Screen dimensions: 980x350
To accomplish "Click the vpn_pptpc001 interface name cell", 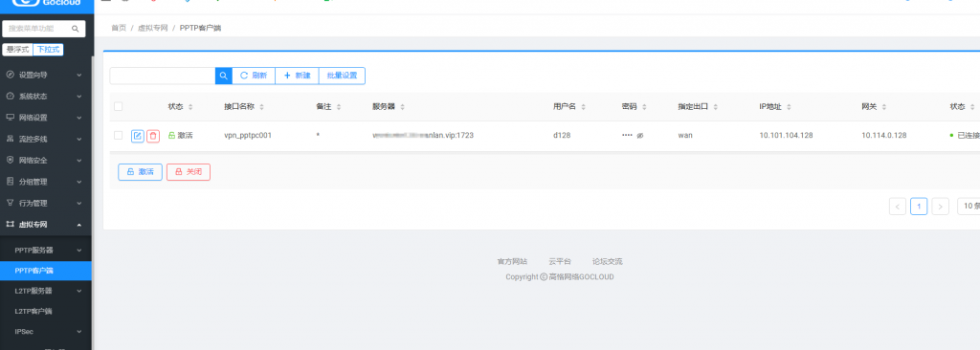I will pos(248,136).
